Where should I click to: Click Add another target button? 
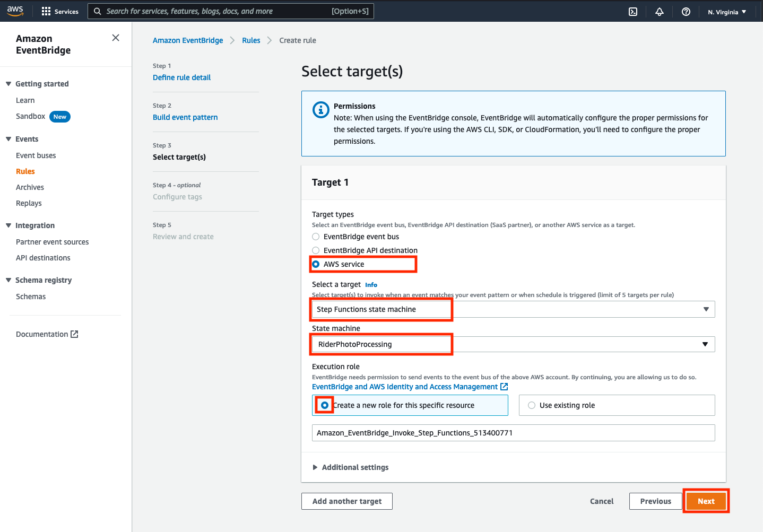(x=347, y=501)
